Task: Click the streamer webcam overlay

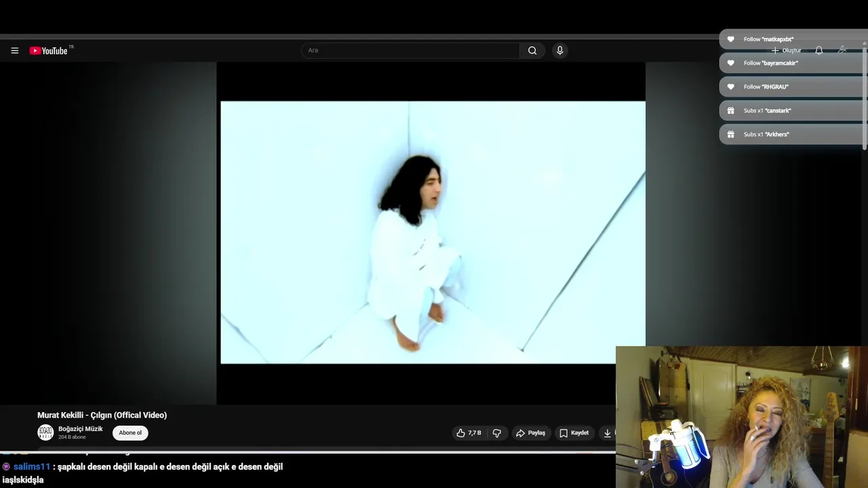Action: pyautogui.click(x=742, y=417)
